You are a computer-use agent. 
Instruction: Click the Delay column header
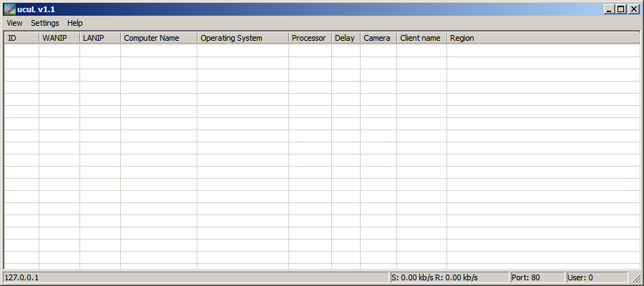pos(346,38)
